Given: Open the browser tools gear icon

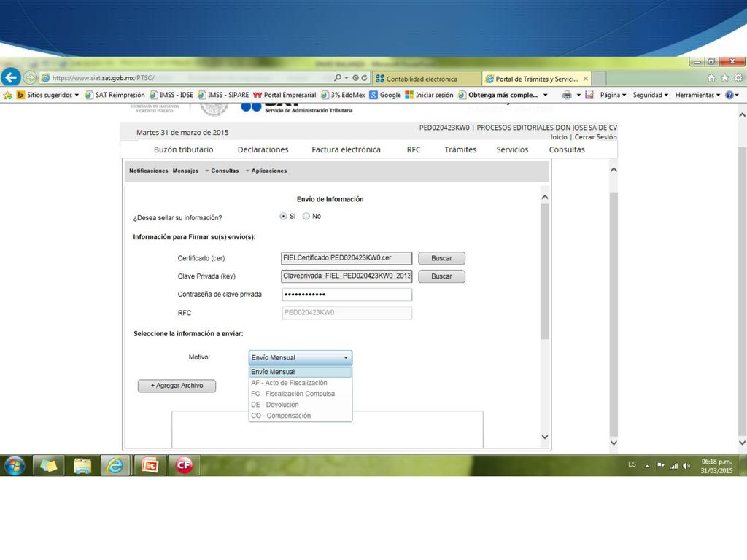Looking at the screenshot, I should (x=738, y=77).
